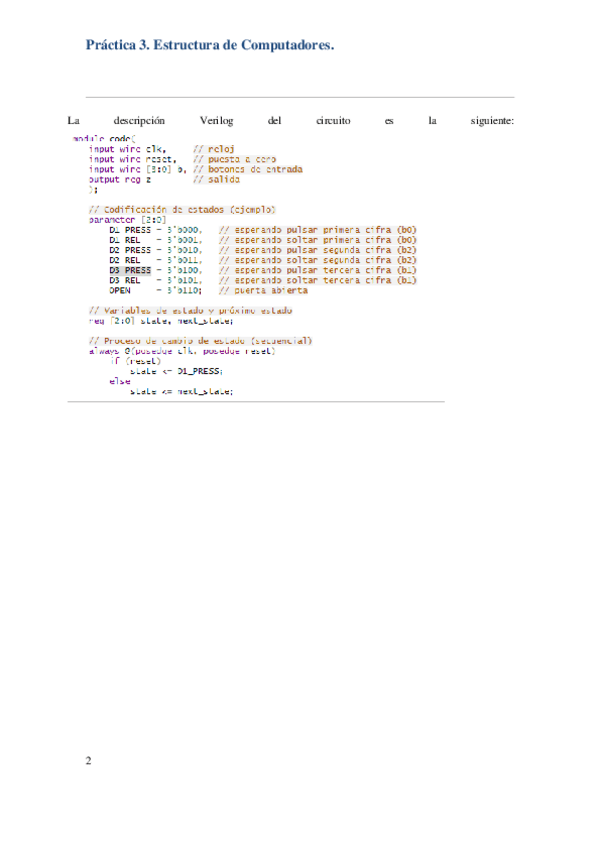
Task: Click the 'Práctica 3. Estructura de Computadores' heading
Action: (x=209, y=45)
